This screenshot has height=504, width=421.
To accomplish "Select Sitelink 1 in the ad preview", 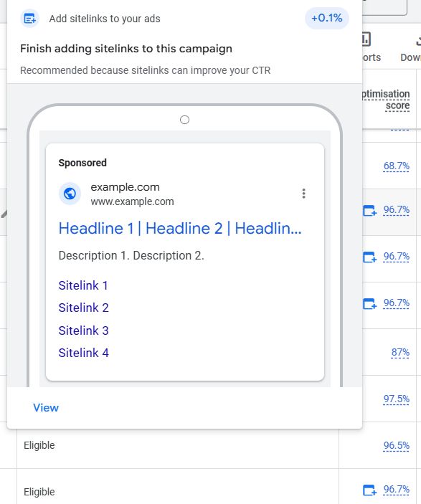I will pos(83,285).
